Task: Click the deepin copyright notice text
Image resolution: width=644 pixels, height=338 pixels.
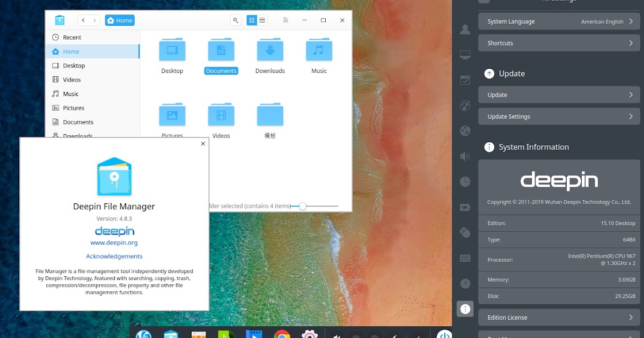Action: pos(559,202)
